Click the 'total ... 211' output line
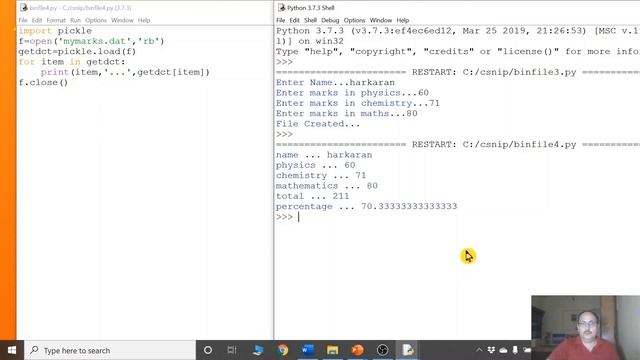 pyautogui.click(x=312, y=196)
